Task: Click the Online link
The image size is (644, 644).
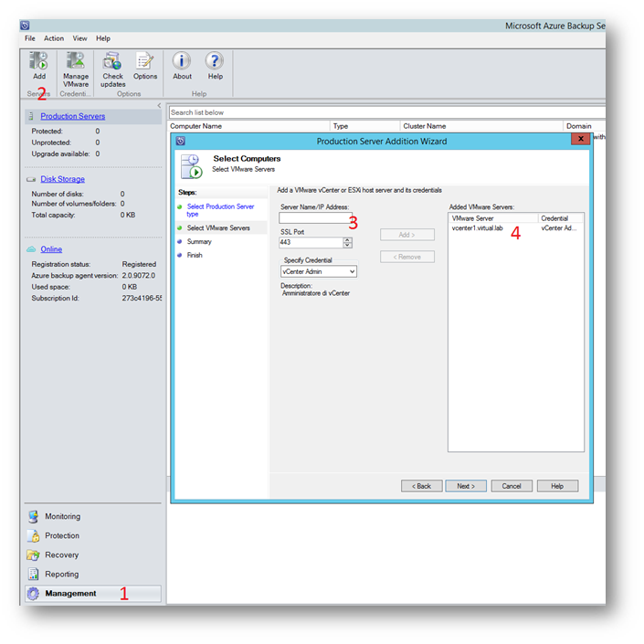Action: pos(51,249)
